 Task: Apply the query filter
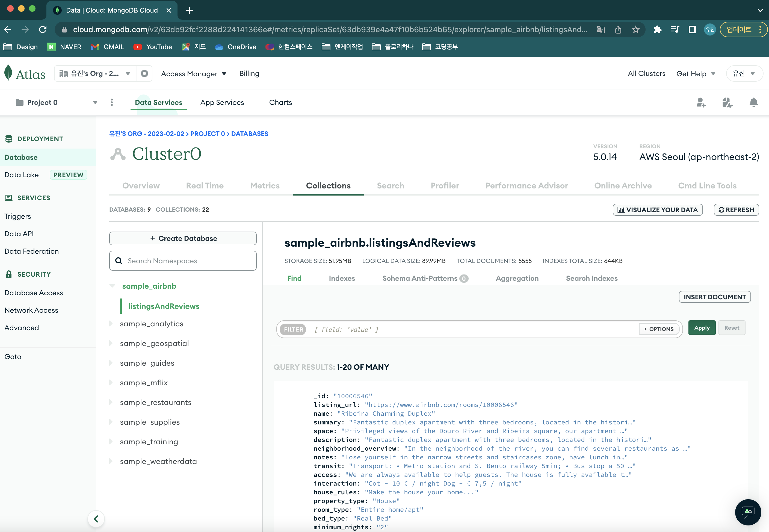pos(702,328)
